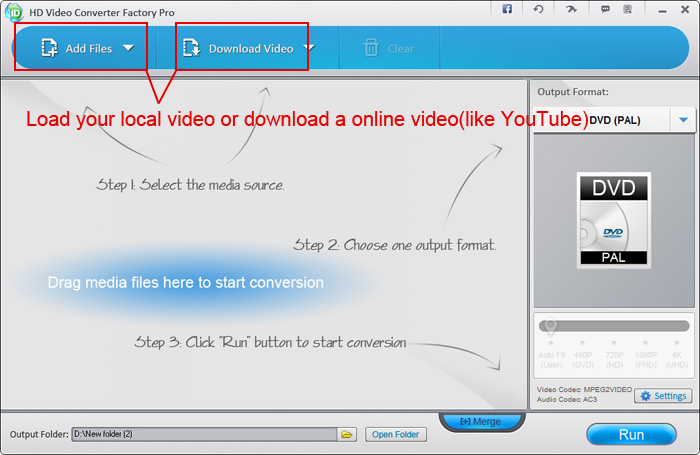Click the Open Folder button
This screenshot has height=455, width=700.
[x=396, y=434]
